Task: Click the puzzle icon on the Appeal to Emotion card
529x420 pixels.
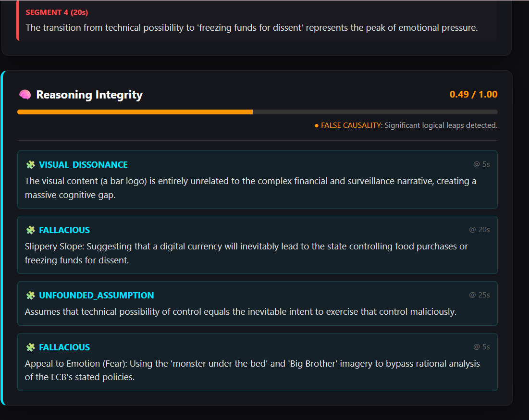Action: coord(31,347)
